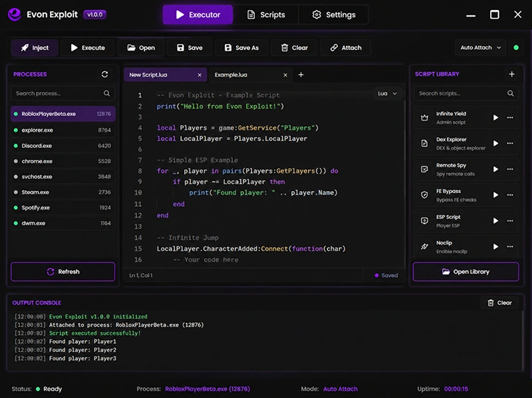Viewport: 532px width, 398px height.
Task: Select explorer.exe process
Action: (63, 130)
